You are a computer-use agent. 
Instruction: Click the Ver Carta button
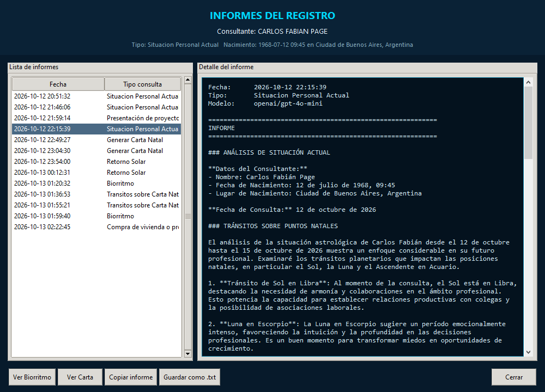coord(80,377)
